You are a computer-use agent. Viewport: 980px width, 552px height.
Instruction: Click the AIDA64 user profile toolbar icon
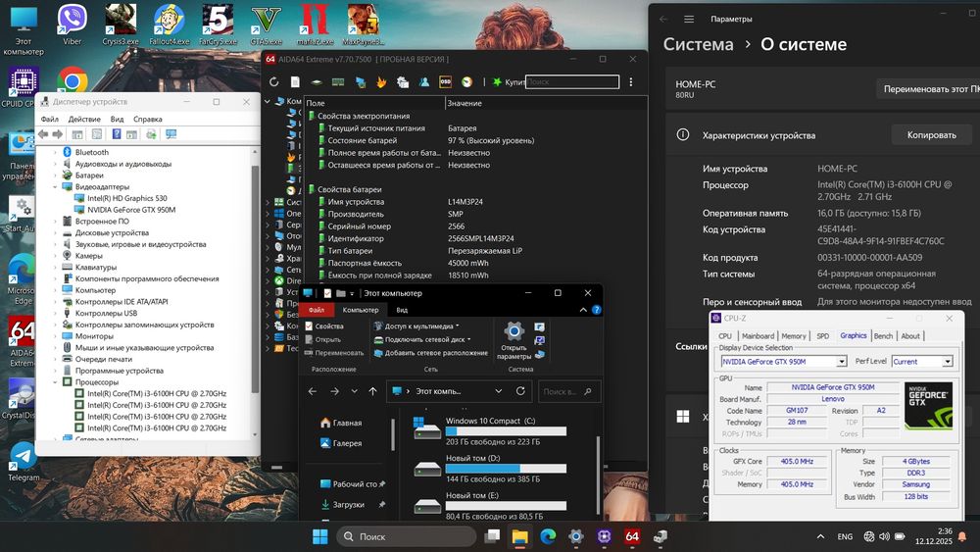click(423, 82)
